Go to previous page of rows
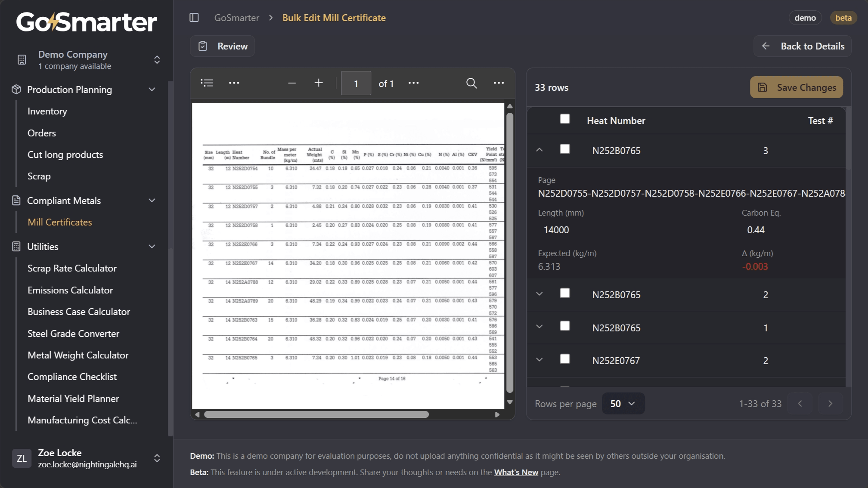Image resolution: width=868 pixels, height=488 pixels. 800,404
